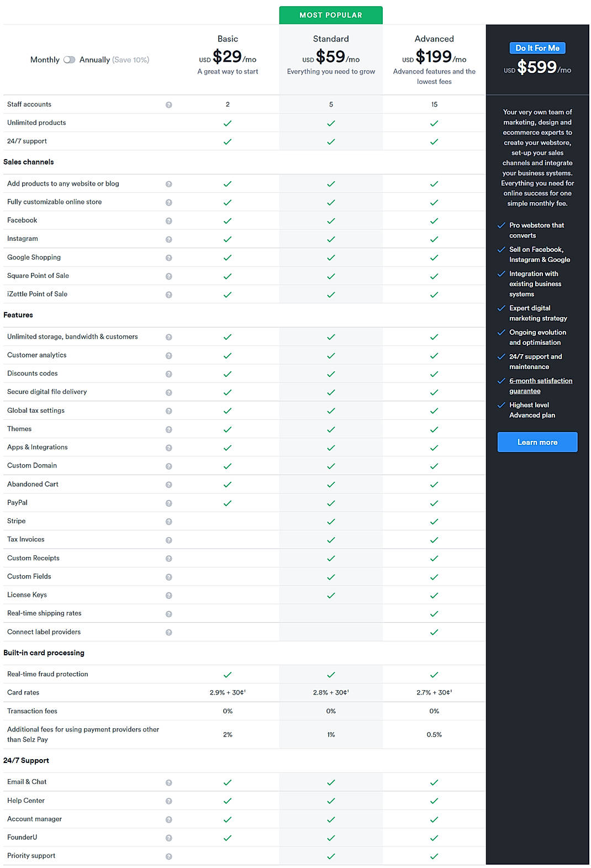Click Advanced staff accounts value 15
Screen dimensions: 591x868
pyautogui.click(x=434, y=104)
